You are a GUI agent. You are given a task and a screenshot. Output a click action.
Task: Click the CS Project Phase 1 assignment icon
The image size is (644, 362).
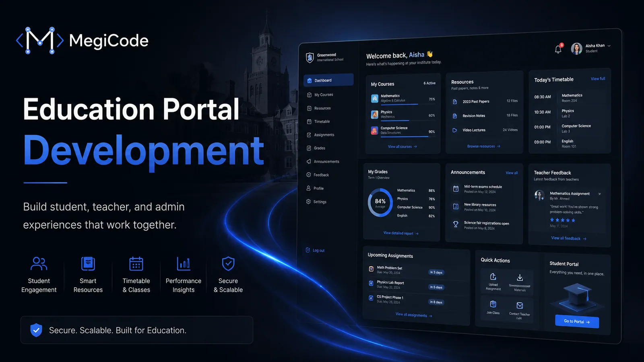click(x=371, y=298)
